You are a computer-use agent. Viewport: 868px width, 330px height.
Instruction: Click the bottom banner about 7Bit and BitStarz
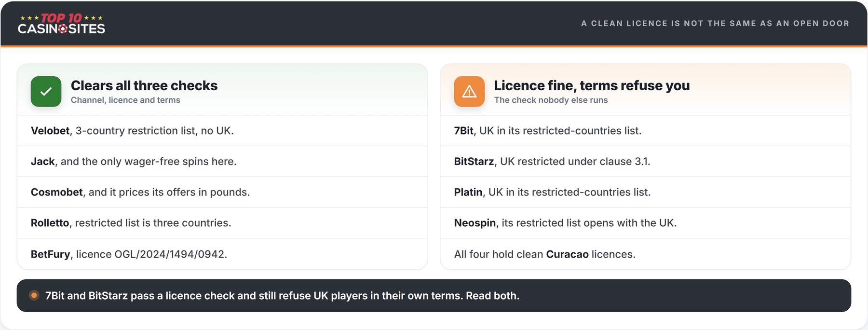434,295
